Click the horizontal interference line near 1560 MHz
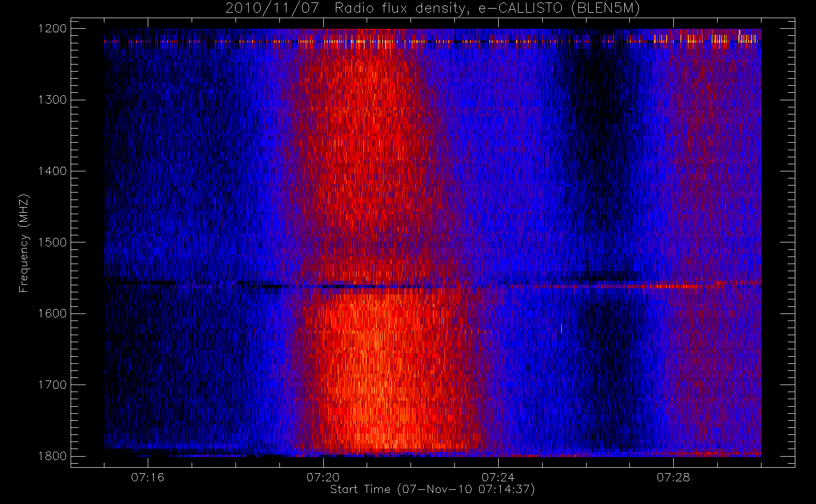 [x=433, y=286]
